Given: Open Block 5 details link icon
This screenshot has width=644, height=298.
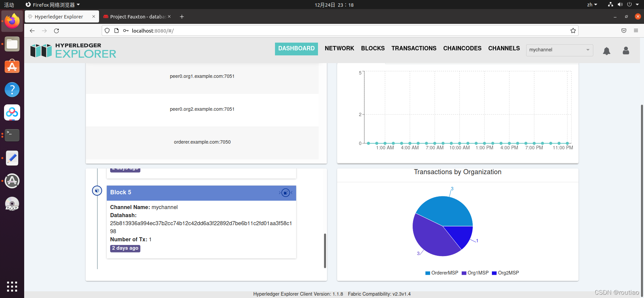Looking at the screenshot, I should [x=285, y=193].
